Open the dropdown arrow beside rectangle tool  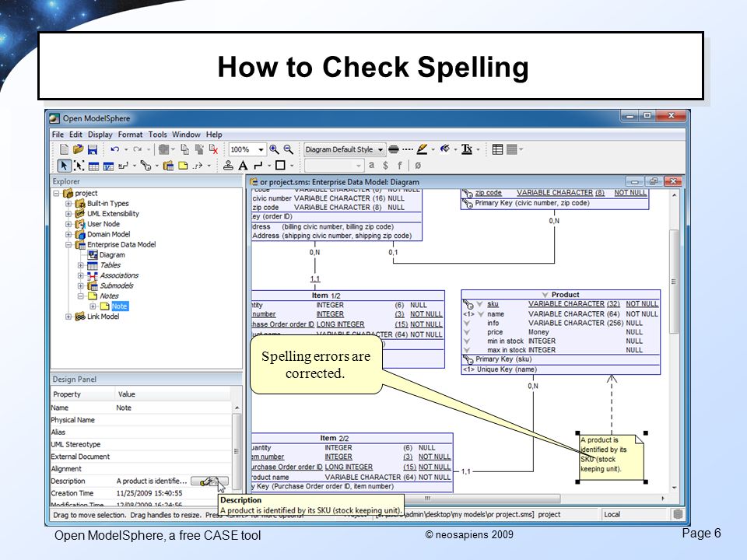tap(292, 166)
